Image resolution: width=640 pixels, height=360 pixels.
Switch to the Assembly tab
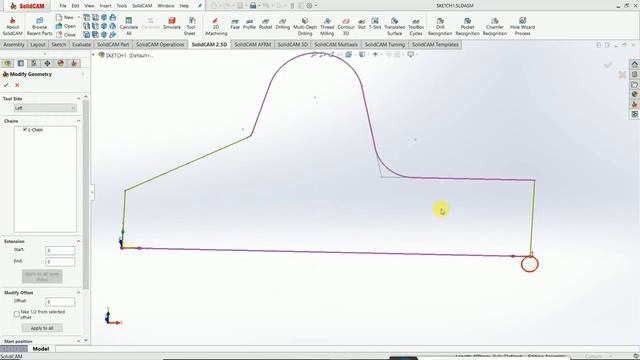(x=14, y=44)
